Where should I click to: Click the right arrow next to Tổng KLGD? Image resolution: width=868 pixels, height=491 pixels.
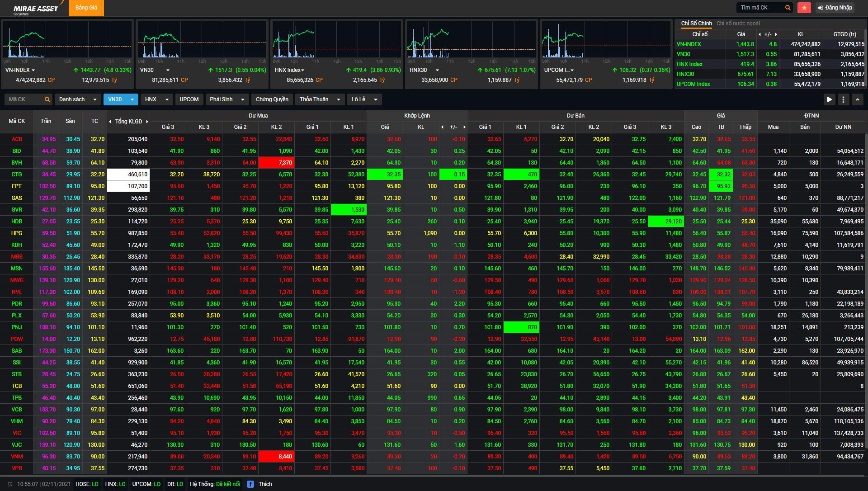tap(147, 122)
